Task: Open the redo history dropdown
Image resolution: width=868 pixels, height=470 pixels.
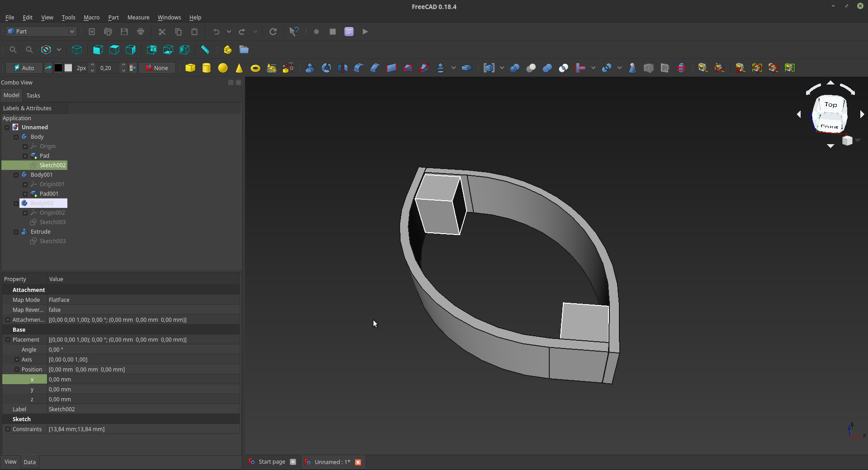Action: pos(255,32)
